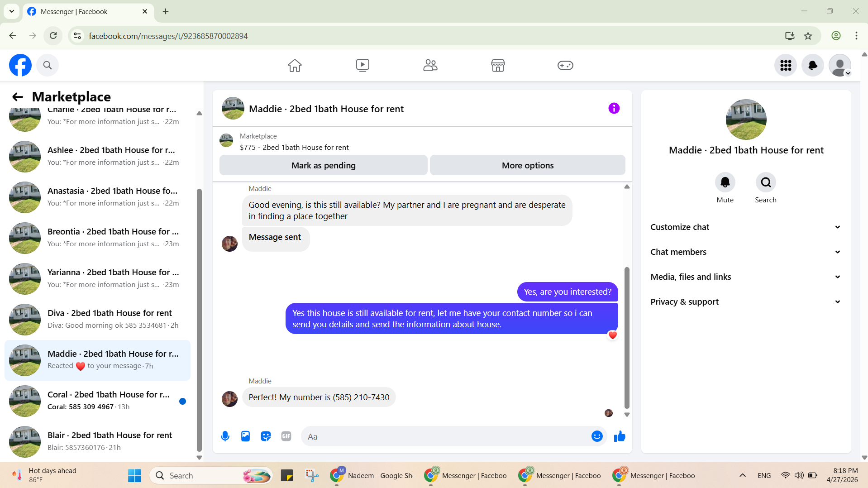Image resolution: width=868 pixels, height=488 pixels.
Task: Click chat list scroll down arrow
Action: click(x=199, y=457)
